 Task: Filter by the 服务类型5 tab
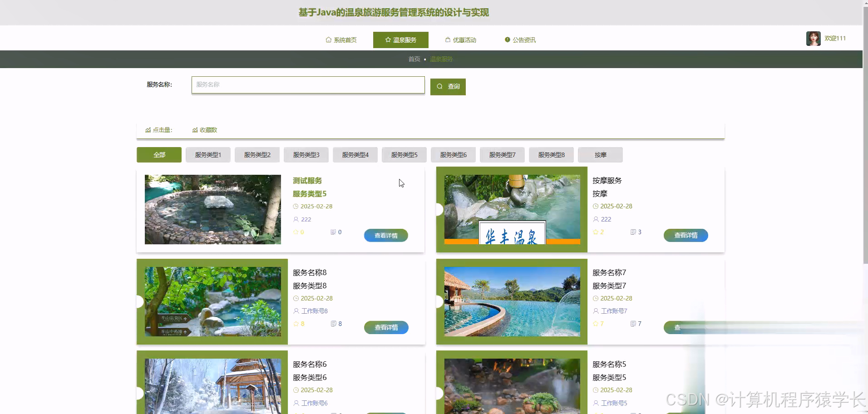click(404, 155)
